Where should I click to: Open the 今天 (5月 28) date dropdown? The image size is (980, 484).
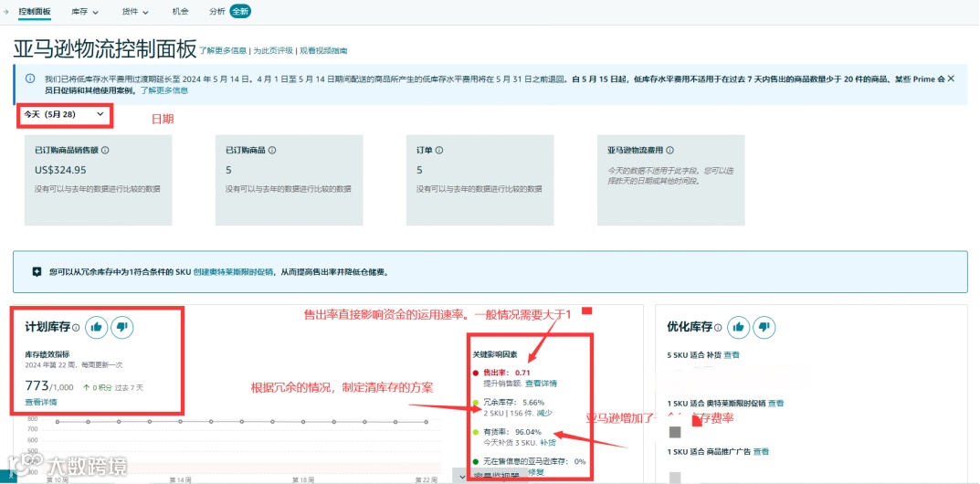(64, 114)
